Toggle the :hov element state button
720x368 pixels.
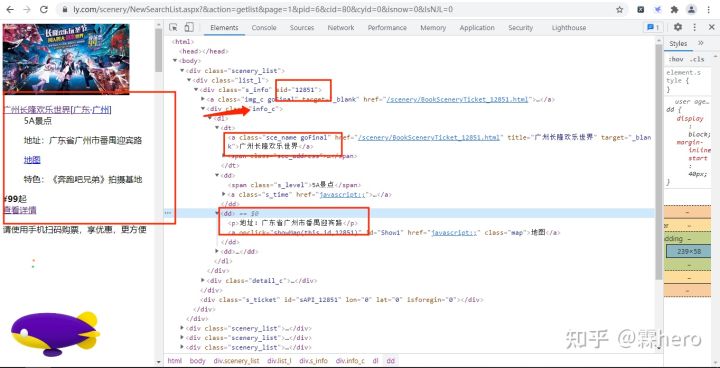[675, 59]
